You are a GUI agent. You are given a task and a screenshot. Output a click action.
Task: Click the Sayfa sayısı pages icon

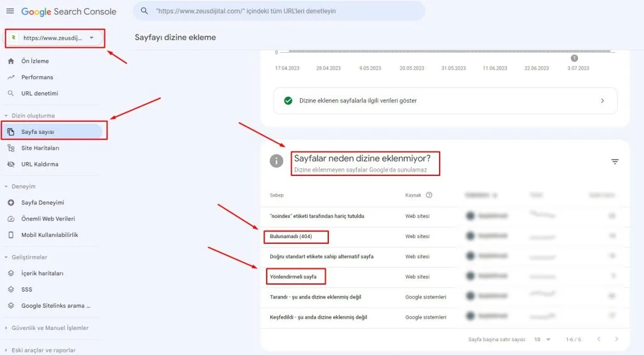tap(11, 132)
